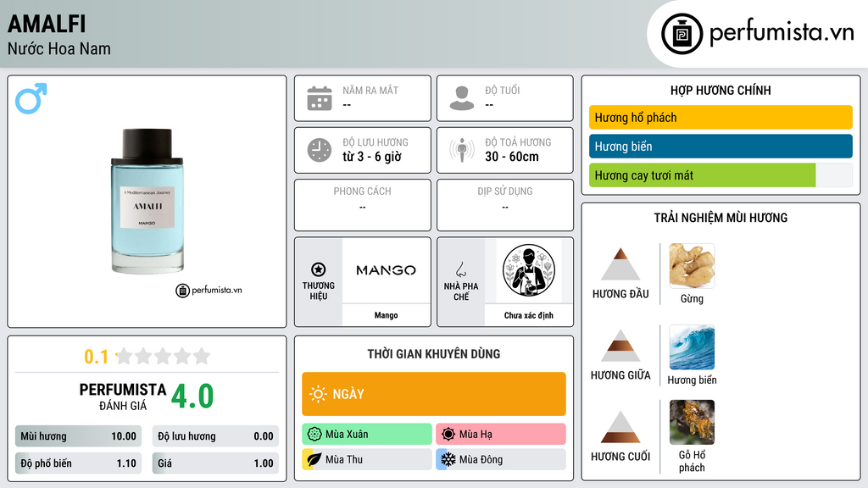Click the blue male gender symbol icon
The height and width of the screenshot is (488, 868).
tap(31, 98)
